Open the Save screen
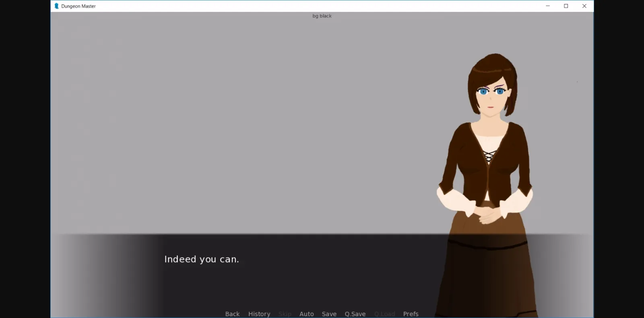Viewport: 644px width, 318px height. (329, 314)
